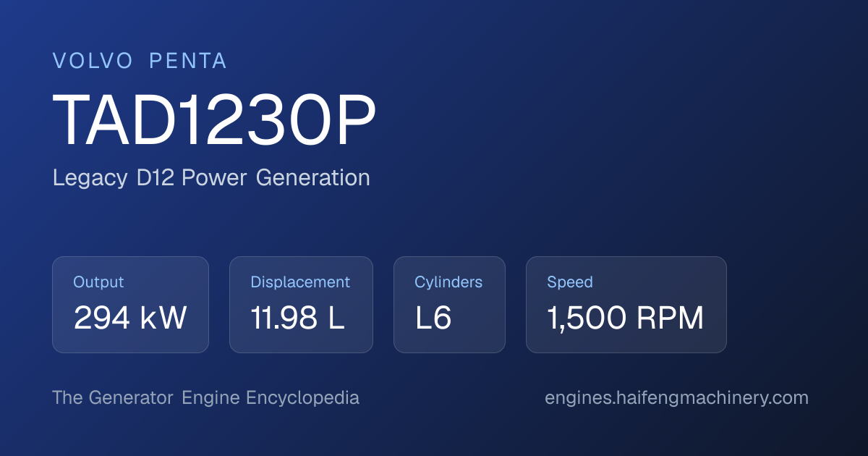Click the Cylinders label text
This screenshot has width=868, height=456.
click(448, 282)
